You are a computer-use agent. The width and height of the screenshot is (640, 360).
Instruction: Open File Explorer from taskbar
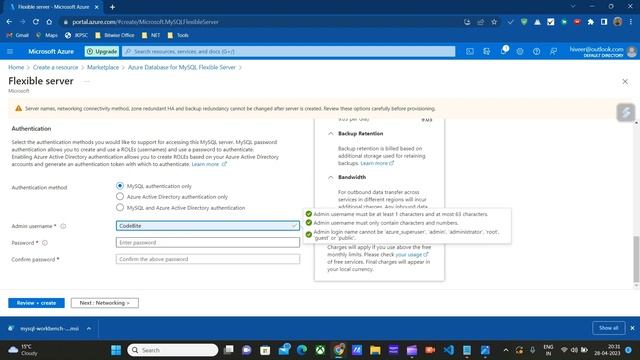pos(375,350)
